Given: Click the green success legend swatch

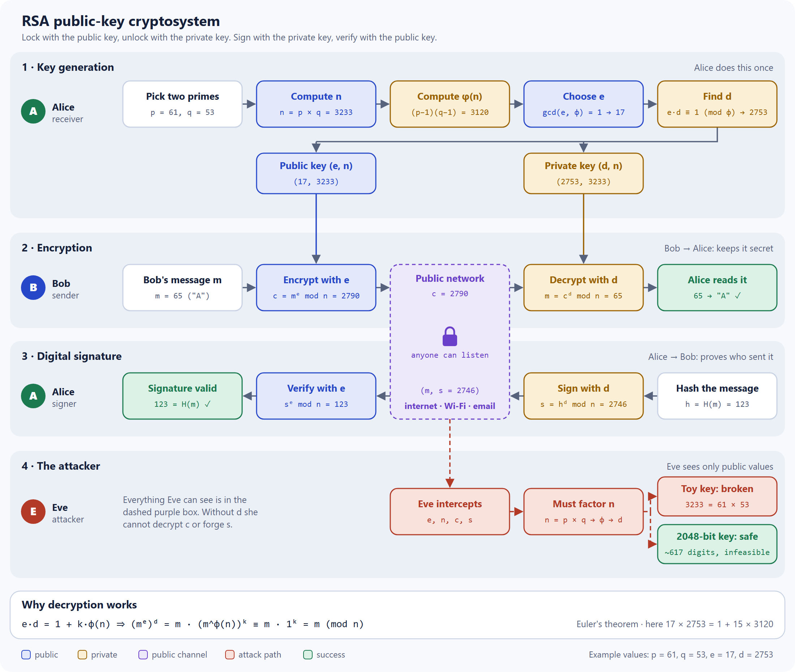Looking at the screenshot, I should click(308, 654).
